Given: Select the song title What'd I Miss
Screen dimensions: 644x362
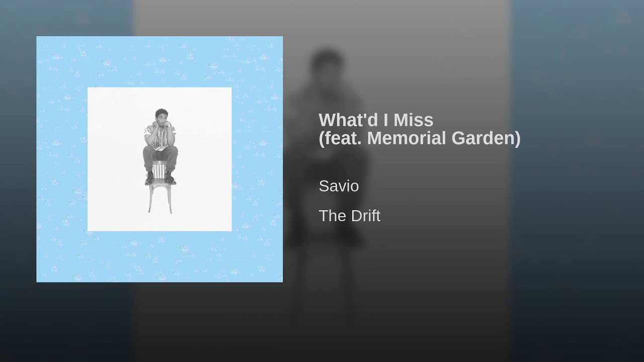Looking at the screenshot, I should [376, 120].
